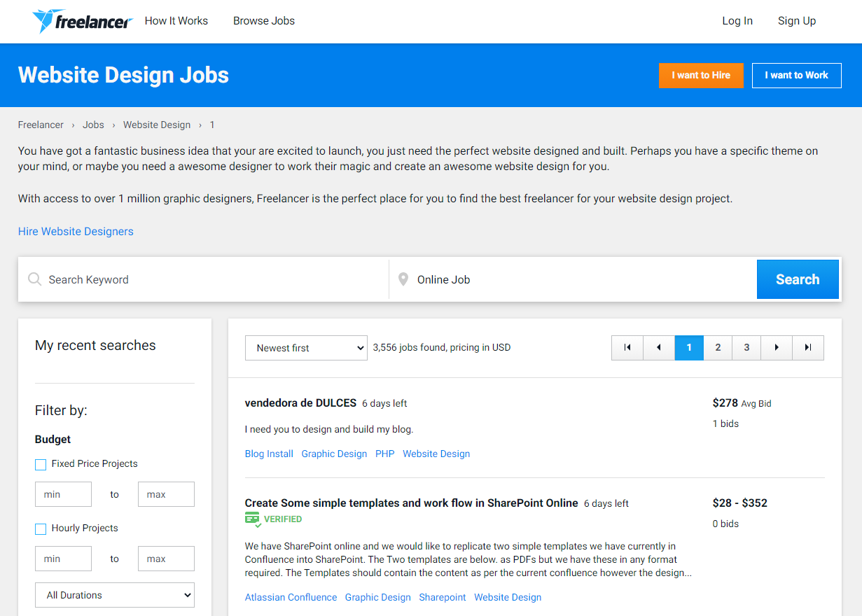The height and width of the screenshot is (616, 862).
Task: Click Freelancer breadcrumb link
Action: click(41, 125)
